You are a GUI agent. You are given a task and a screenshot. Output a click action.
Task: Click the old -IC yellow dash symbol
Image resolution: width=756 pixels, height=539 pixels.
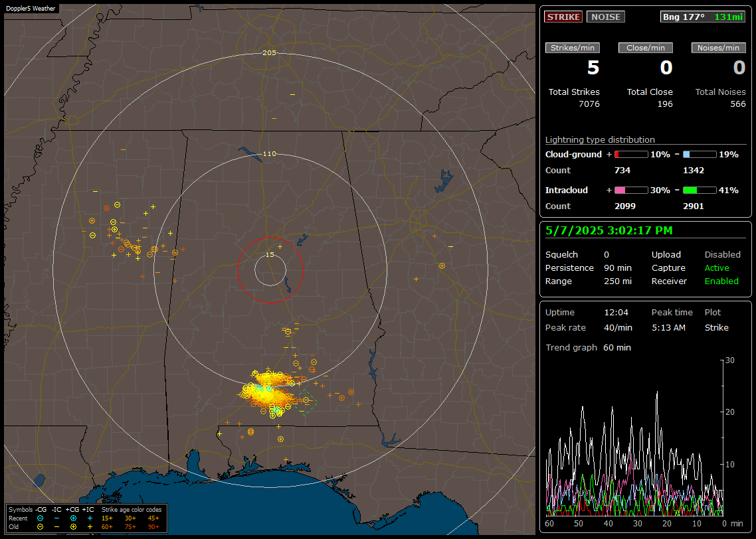[x=56, y=527]
